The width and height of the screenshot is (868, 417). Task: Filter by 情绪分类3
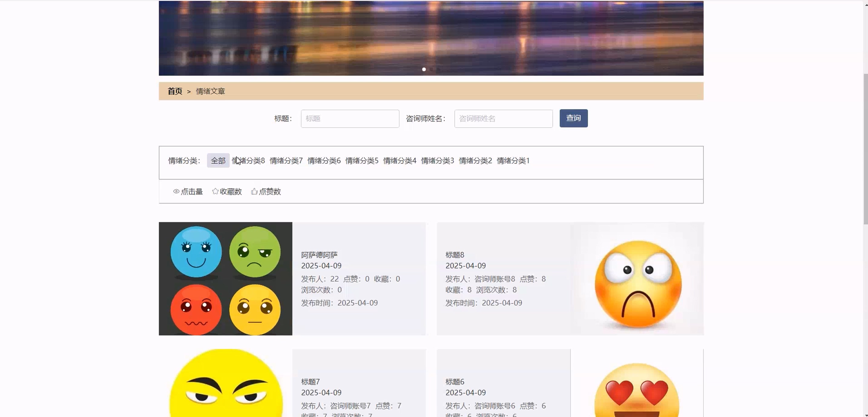437,160
